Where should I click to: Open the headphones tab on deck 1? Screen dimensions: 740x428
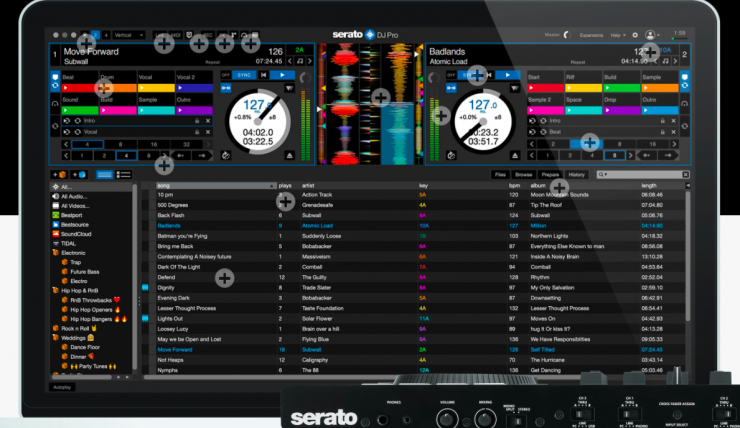[55, 103]
